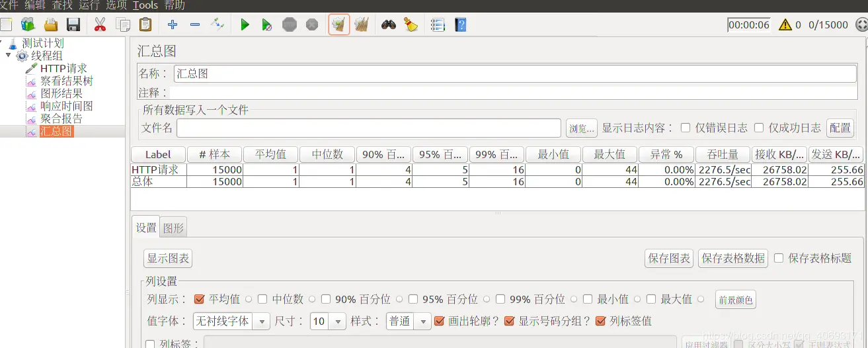Select 响应时间图 in the tree
Screen dimensions: 868x348
[x=67, y=107]
